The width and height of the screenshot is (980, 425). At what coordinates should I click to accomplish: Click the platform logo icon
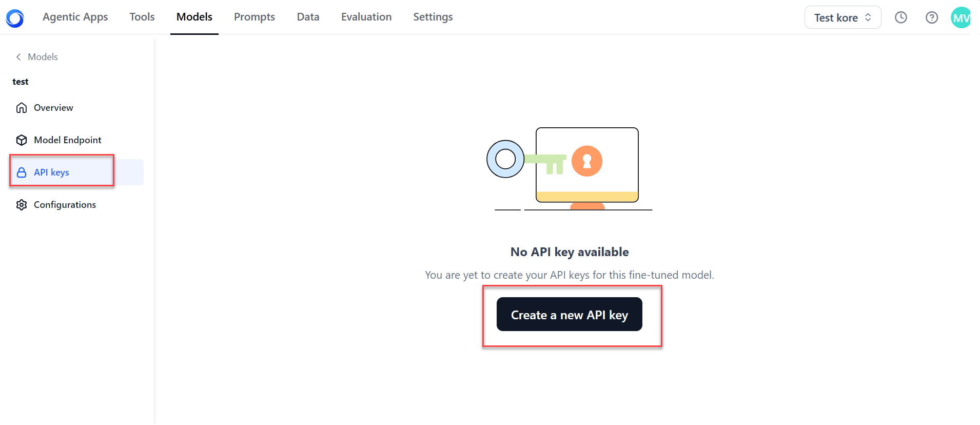click(x=14, y=17)
